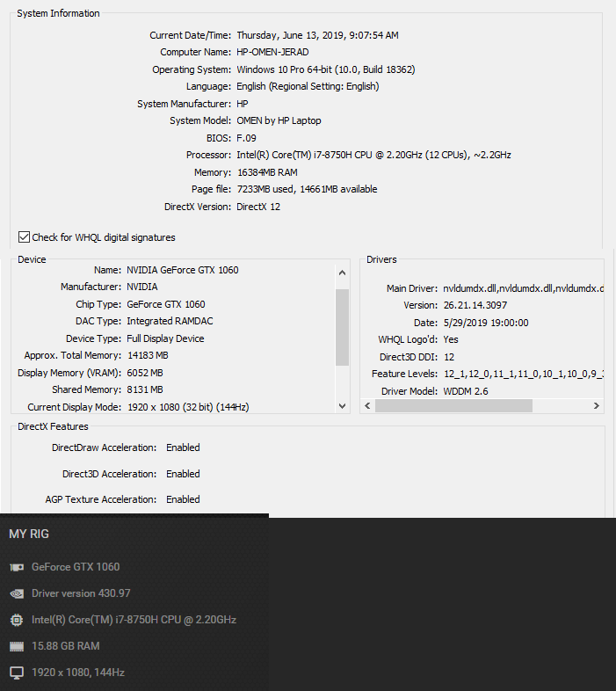Screen dimensions: 616x691
Task: Click the Processor value in System Information
Action: pos(373,155)
